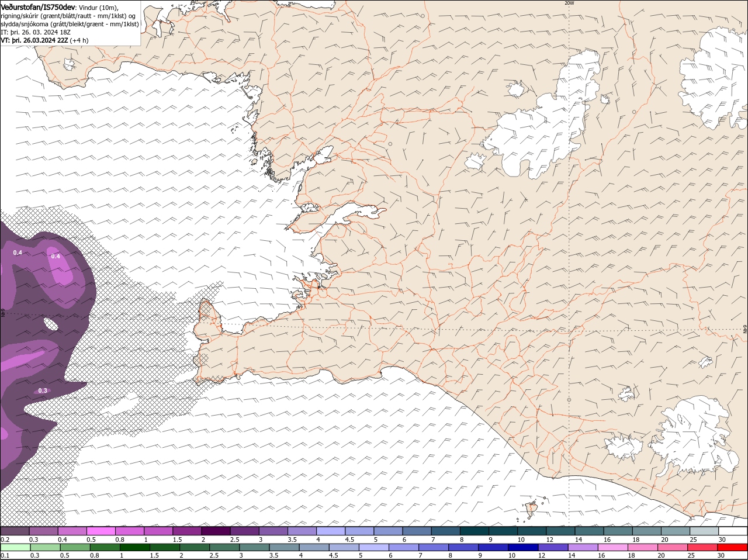
Task: Click the darkest green lower swatch between 1 and 1.5
Action: (x=134, y=547)
